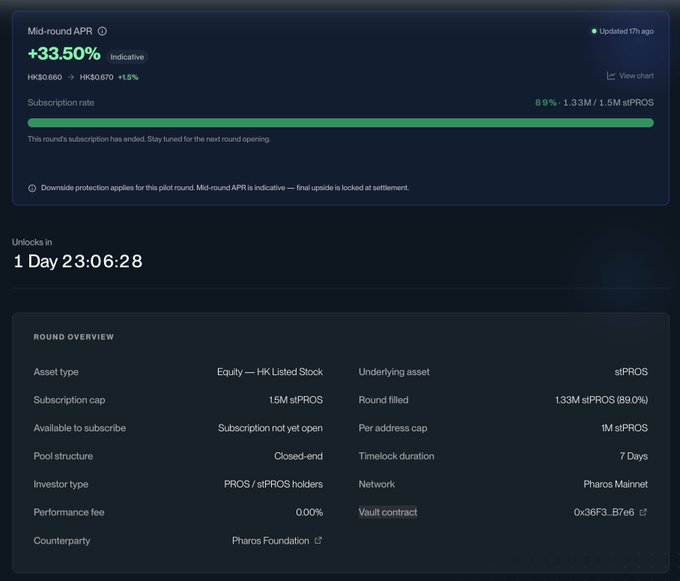
Task: Click the ROUND OVERVIEW heading
Action: click(74, 337)
